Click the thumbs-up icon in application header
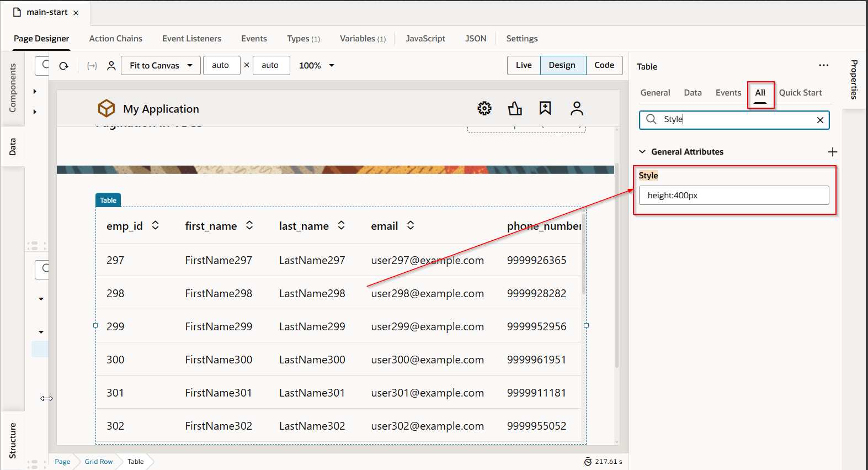 (x=515, y=108)
